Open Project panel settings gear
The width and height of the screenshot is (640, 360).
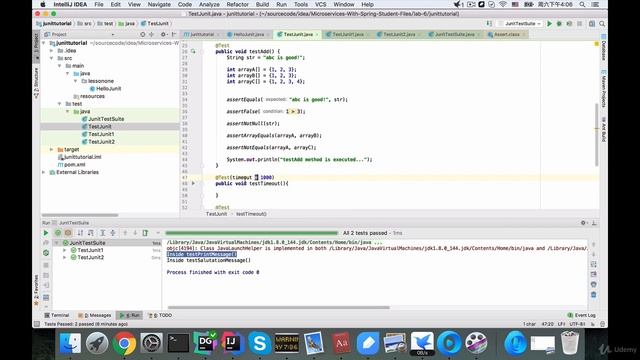(163, 34)
